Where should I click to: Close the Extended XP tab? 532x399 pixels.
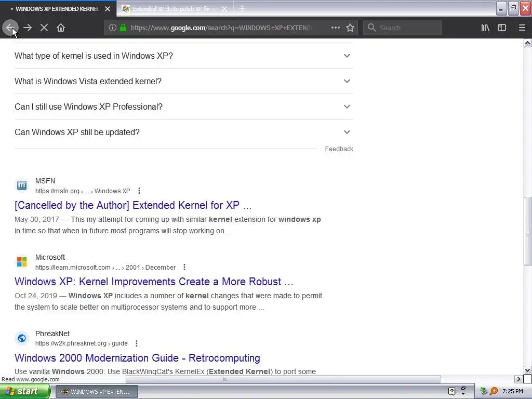click(224, 9)
